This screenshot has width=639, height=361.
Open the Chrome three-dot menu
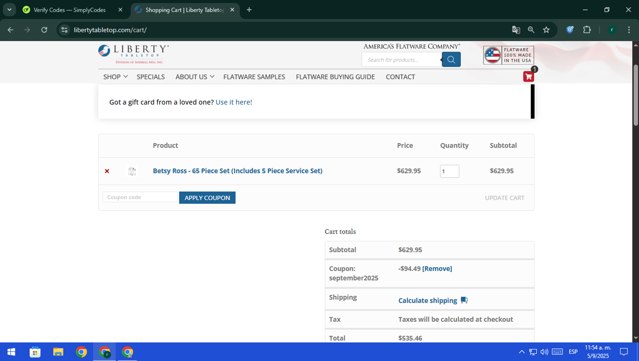click(629, 30)
